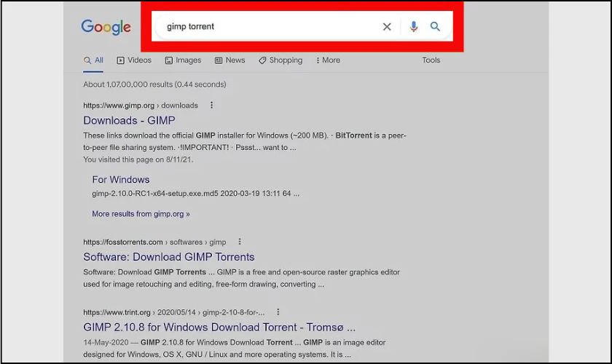Switch to Images tab
Viewport: 612px width, 364px height.
[x=183, y=60]
